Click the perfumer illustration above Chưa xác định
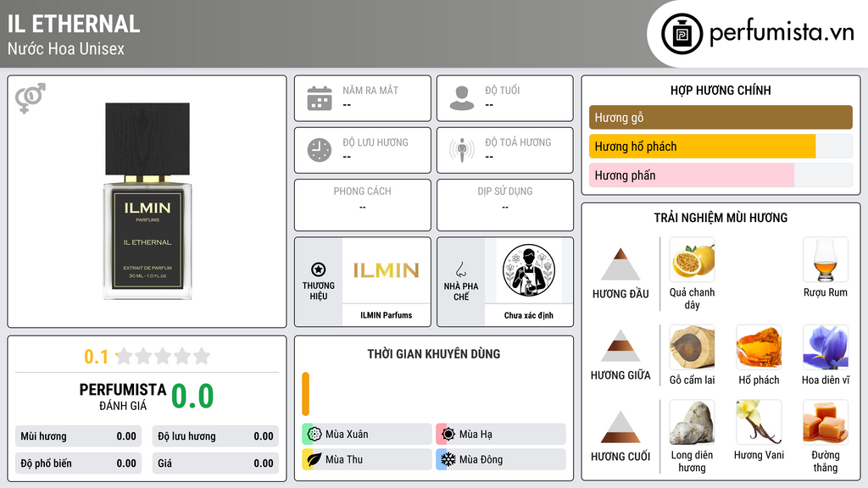Screen dimensions: 868x488 tap(529, 270)
